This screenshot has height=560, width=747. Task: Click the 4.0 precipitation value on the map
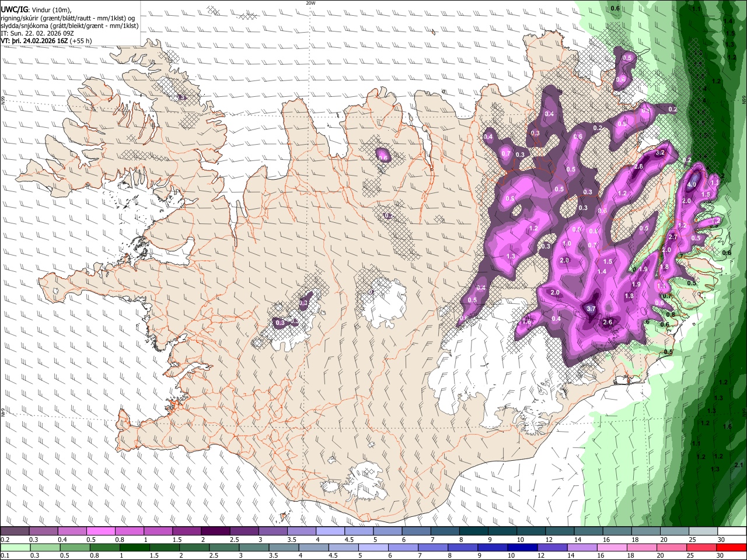(692, 184)
